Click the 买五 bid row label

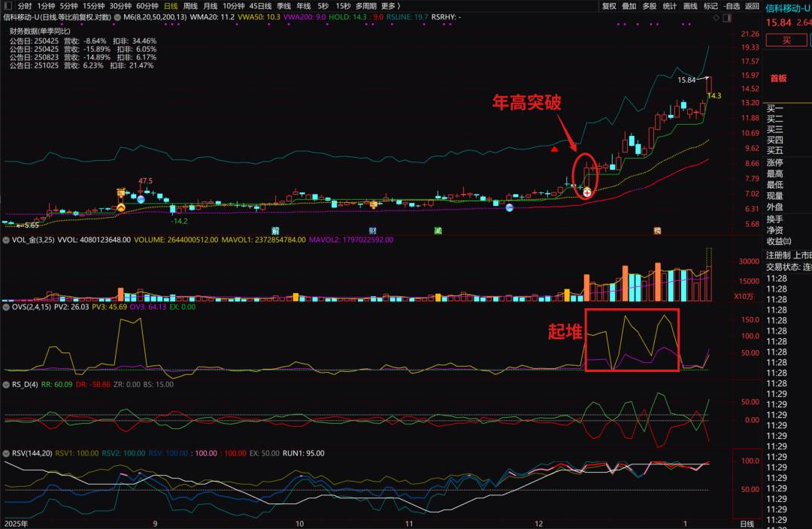pos(774,150)
